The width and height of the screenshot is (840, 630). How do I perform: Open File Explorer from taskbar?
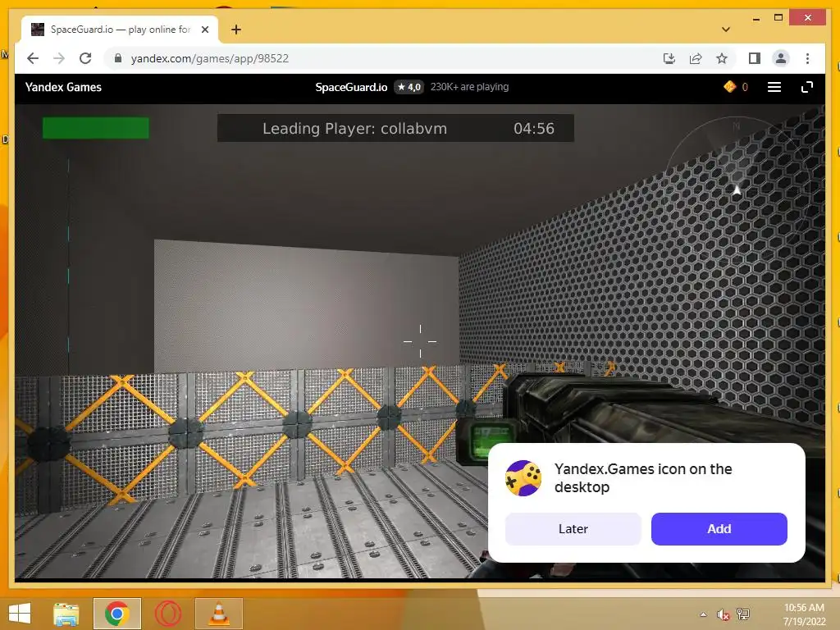coord(66,614)
